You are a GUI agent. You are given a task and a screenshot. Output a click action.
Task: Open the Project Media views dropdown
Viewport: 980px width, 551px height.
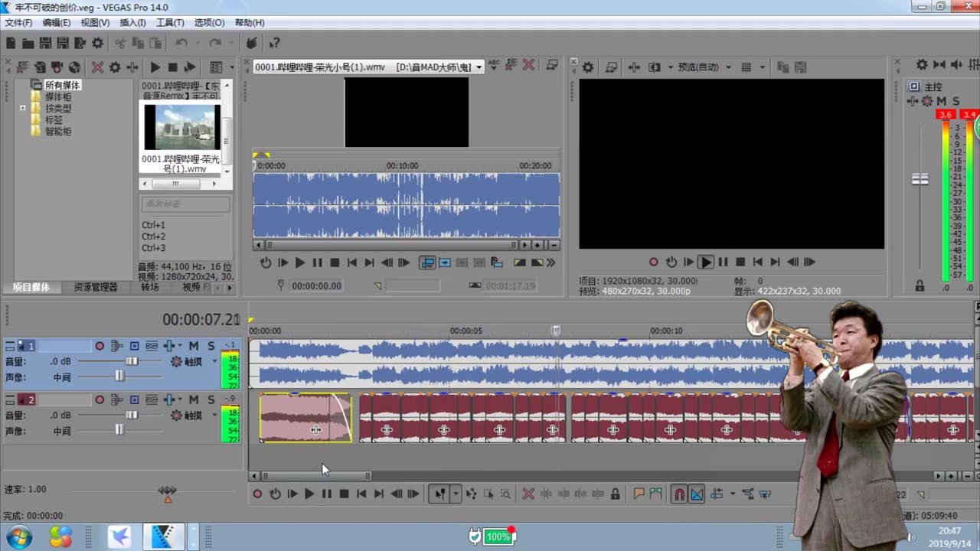click(x=231, y=67)
